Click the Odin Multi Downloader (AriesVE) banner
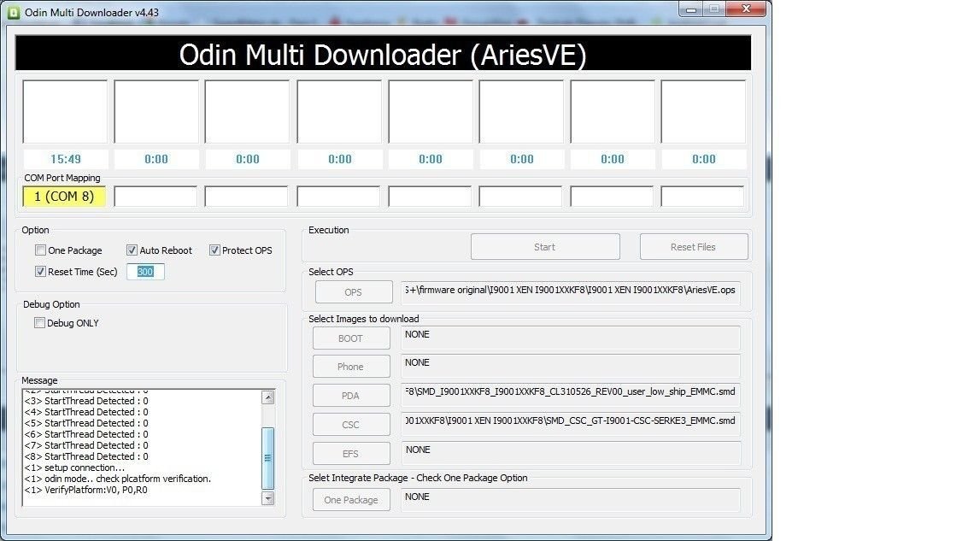This screenshot has width=980, height=541. pos(383,53)
